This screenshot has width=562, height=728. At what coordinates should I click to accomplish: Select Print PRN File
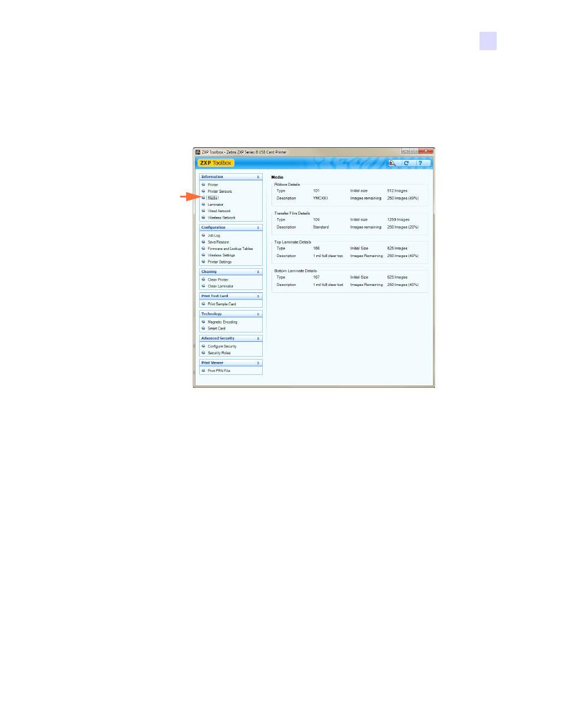pos(219,371)
